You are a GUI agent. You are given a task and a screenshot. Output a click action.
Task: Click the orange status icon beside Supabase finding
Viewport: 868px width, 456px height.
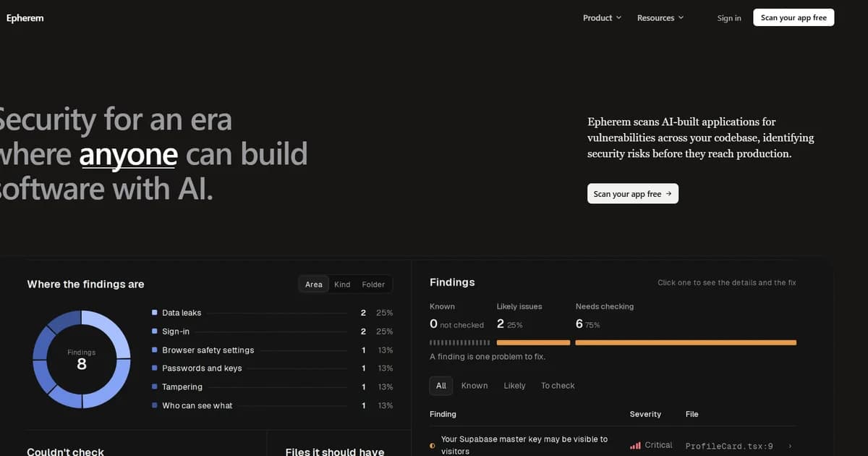[x=433, y=446]
